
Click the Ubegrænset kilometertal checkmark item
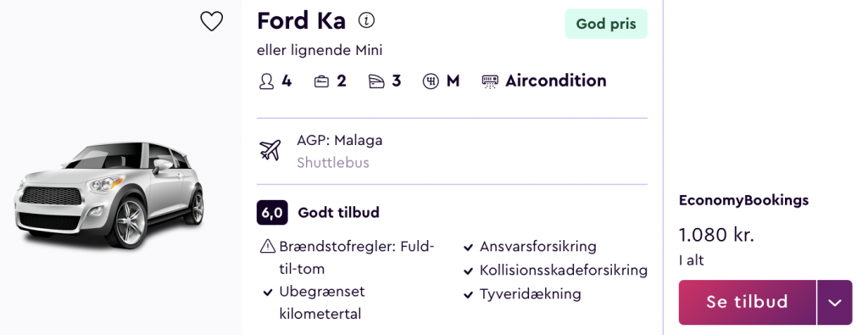click(x=314, y=303)
